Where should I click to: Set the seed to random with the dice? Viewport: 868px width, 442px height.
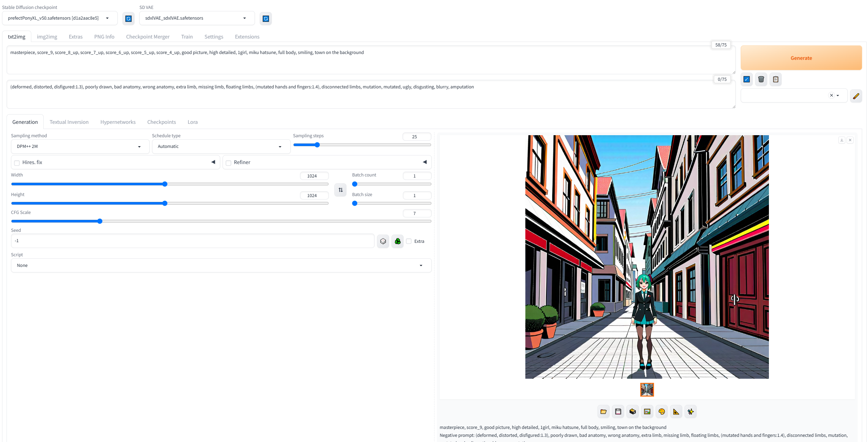click(383, 241)
